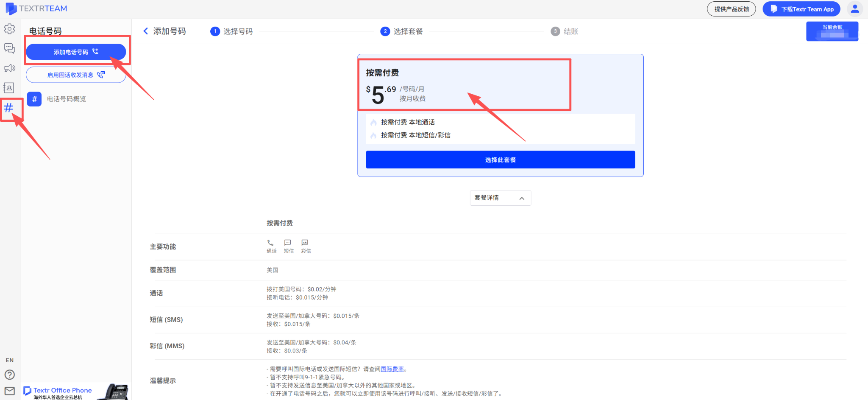The width and height of the screenshot is (868, 400).
Task: Select the # phone numbers sidebar icon
Action: [x=9, y=108]
